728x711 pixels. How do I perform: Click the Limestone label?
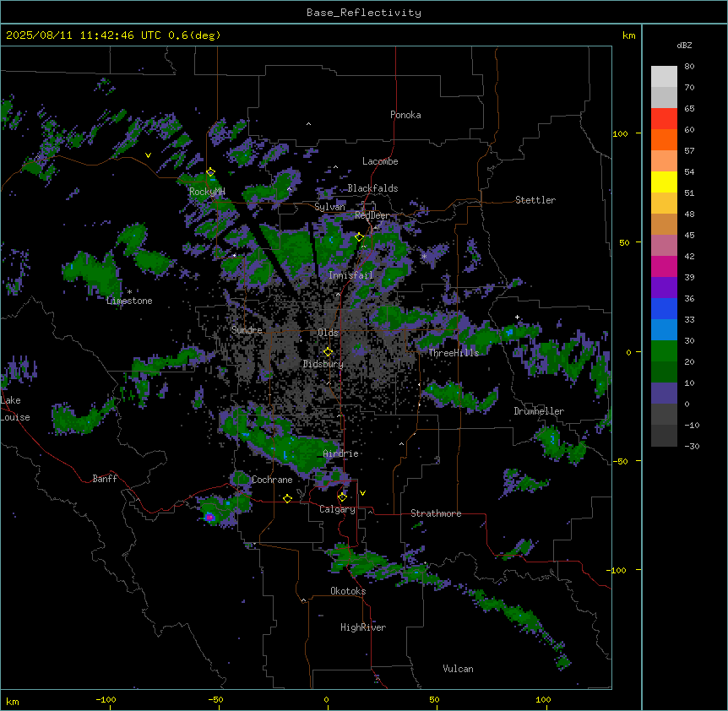point(129,301)
